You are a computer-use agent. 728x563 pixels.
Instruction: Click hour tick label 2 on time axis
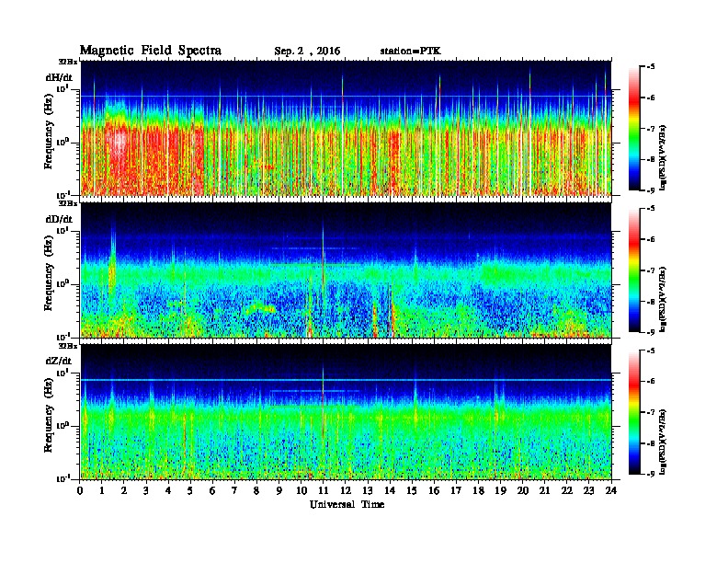tap(124, 491)
